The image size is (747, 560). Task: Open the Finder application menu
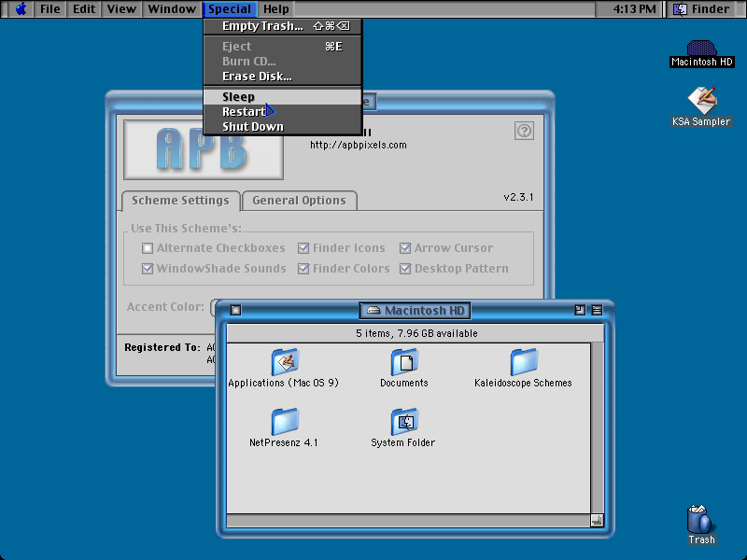click(704, 9)
